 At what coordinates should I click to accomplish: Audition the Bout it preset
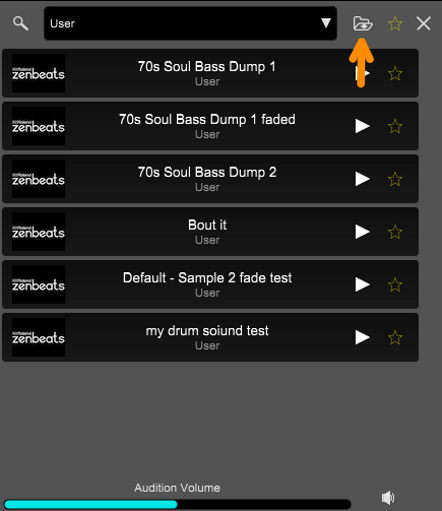(362, 232)
